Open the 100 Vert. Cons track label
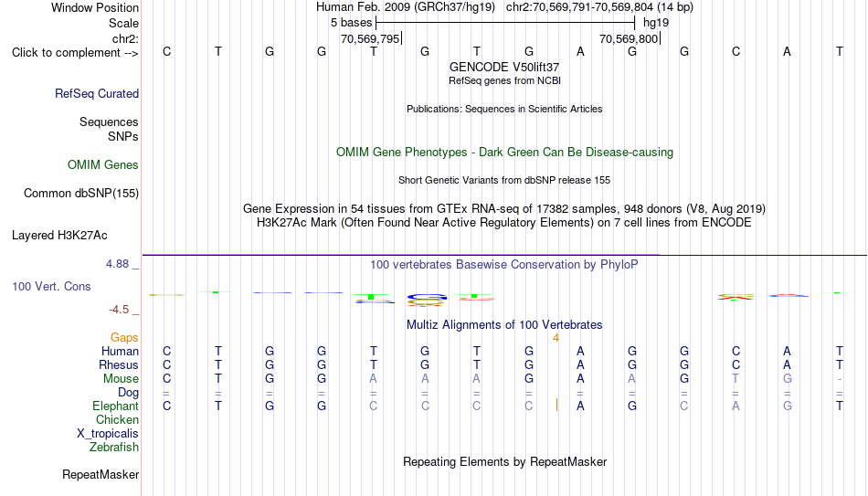 tap(51, 286)
